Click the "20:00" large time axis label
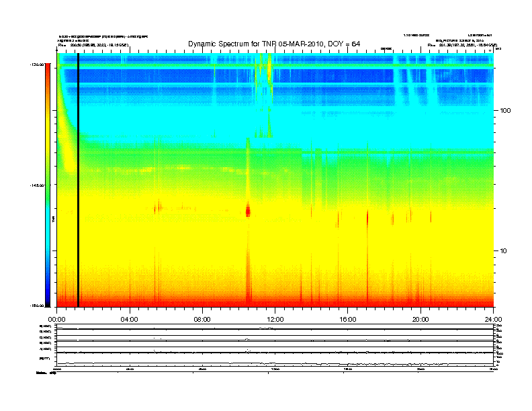The height and width of the screenshot is (411, 532). point(420,320)
